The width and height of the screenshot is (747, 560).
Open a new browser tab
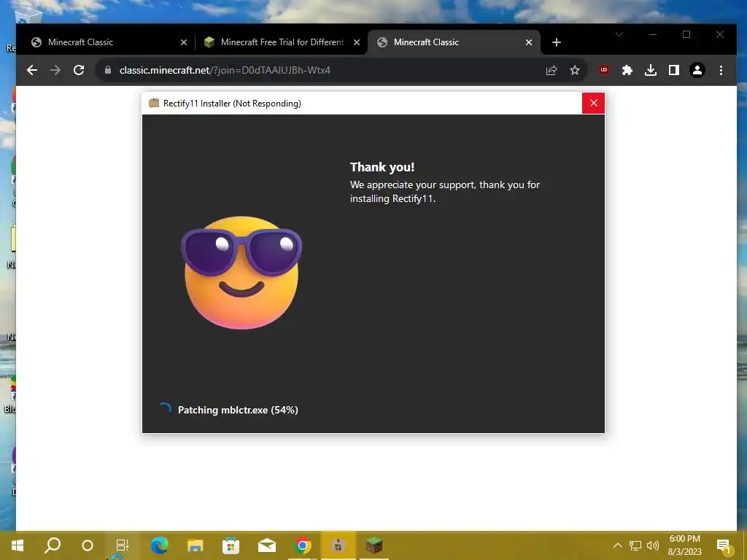[557, 42]
